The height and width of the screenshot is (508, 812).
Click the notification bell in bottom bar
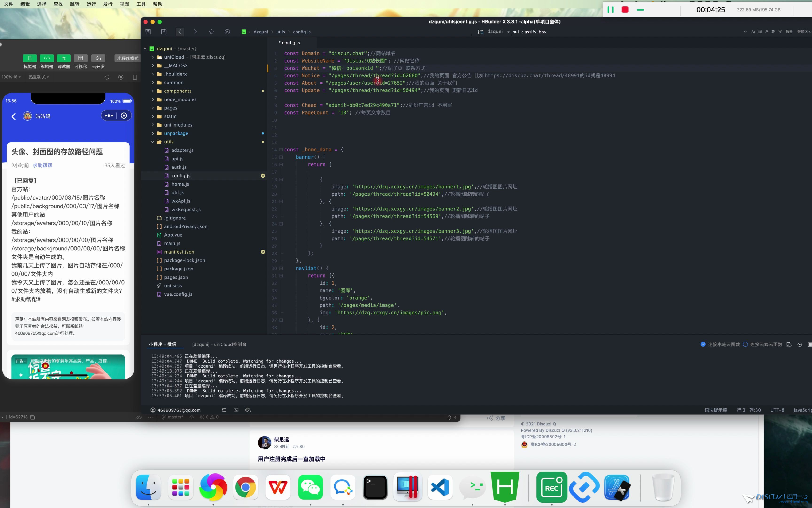click(x=449, y=417)
